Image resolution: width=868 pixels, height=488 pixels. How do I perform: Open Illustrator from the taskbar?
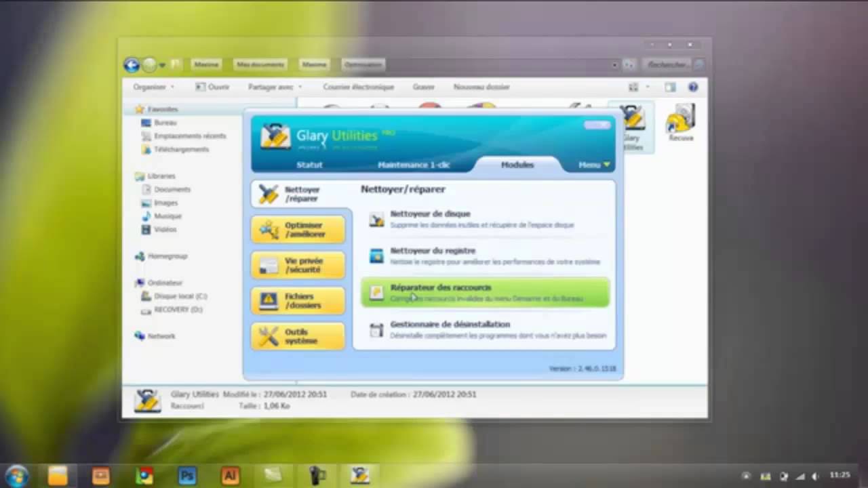click(230, 476)
